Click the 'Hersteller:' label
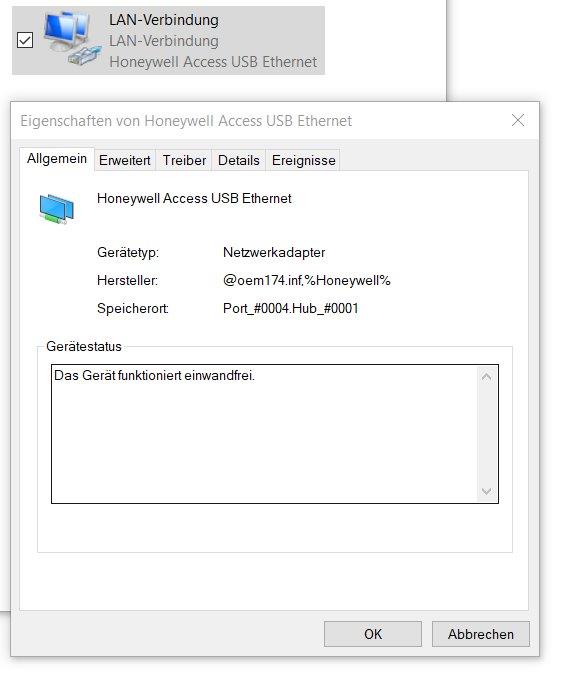Image resolution: width=564 pixels, height=675 pixels. point(127,280)
